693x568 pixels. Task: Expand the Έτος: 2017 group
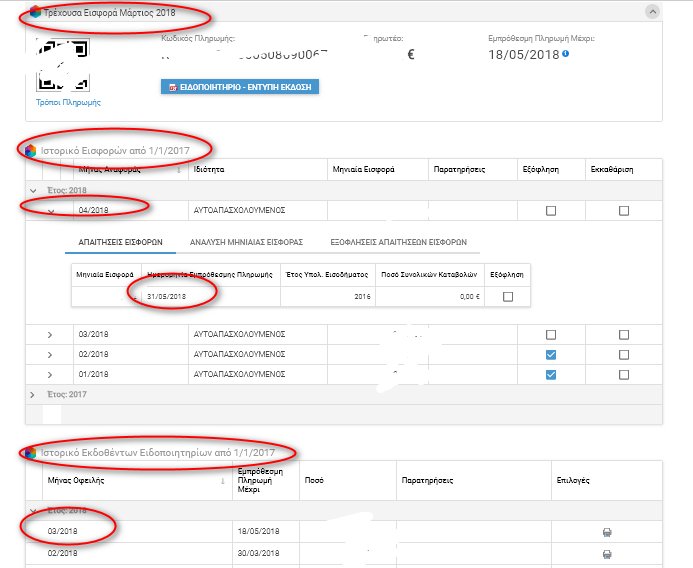34,395
